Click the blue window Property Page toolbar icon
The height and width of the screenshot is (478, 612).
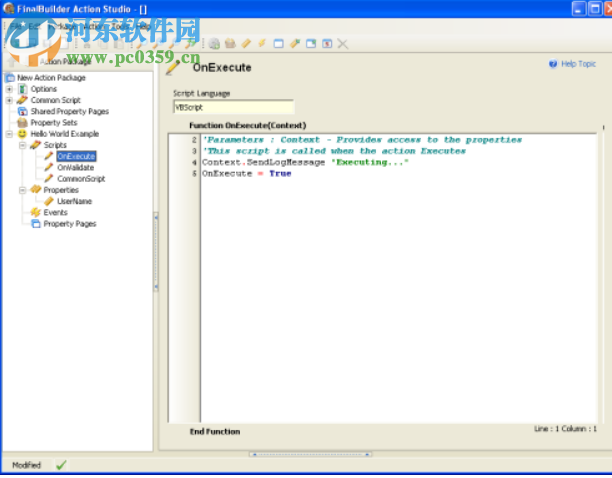pos(278,43)
